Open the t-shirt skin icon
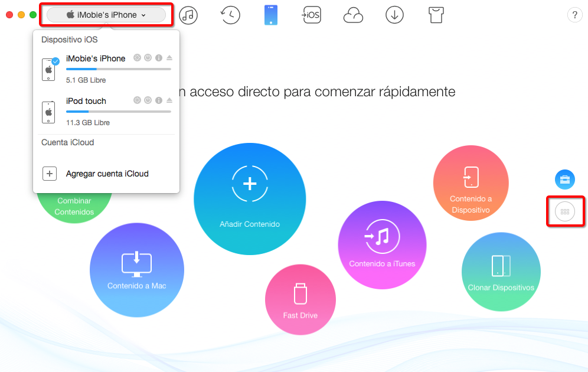The image size is (588, 372). [x=436, y=15]
